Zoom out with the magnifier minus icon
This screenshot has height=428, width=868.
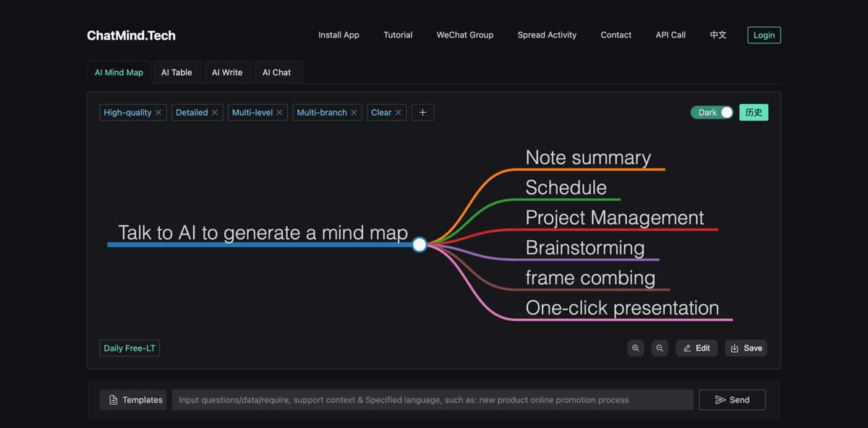660,348
